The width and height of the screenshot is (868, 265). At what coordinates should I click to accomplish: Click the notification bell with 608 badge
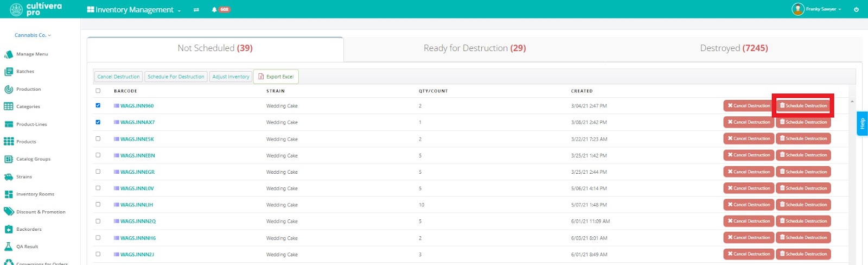click(x=221, y=9)
